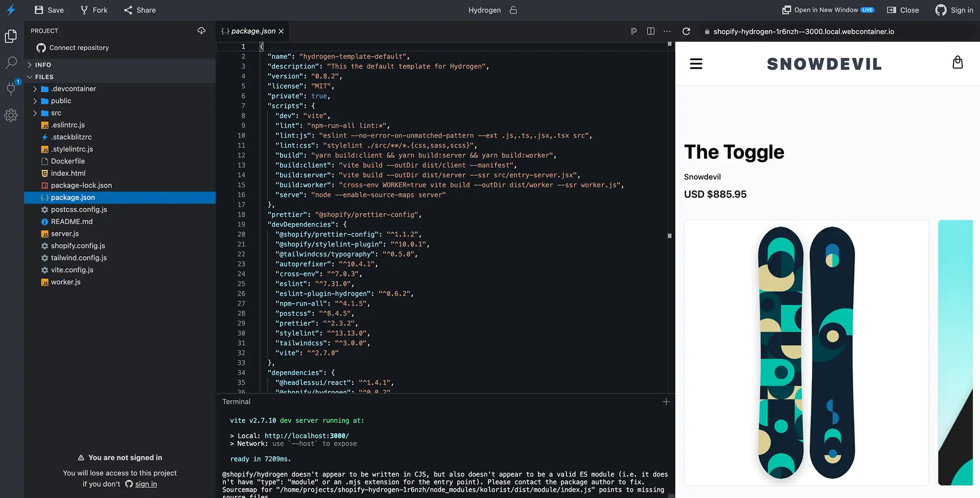The height and width of the screenshot is (498, 980).
Task: Split the editor view
Action: coord(651,31)
